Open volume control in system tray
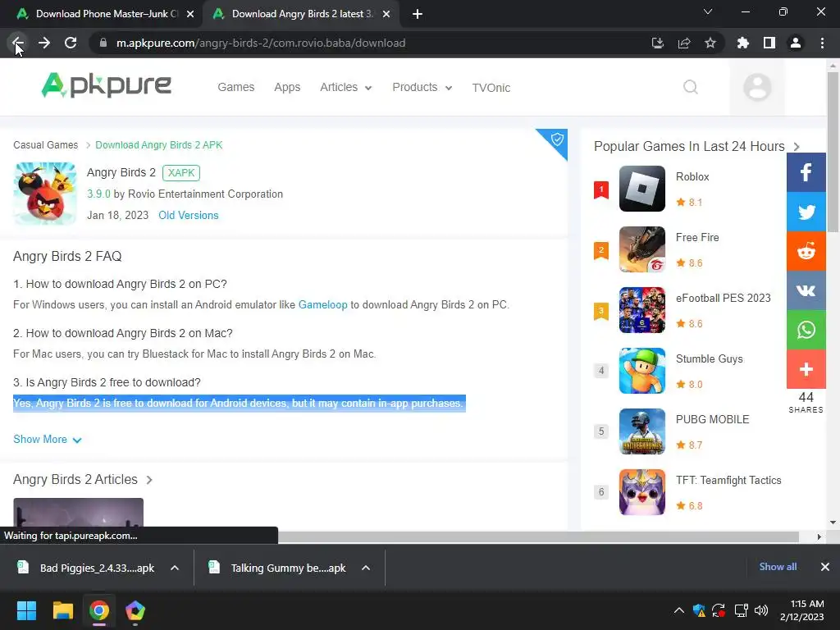This screenshot has width=840, height=630. click(760, 610)
